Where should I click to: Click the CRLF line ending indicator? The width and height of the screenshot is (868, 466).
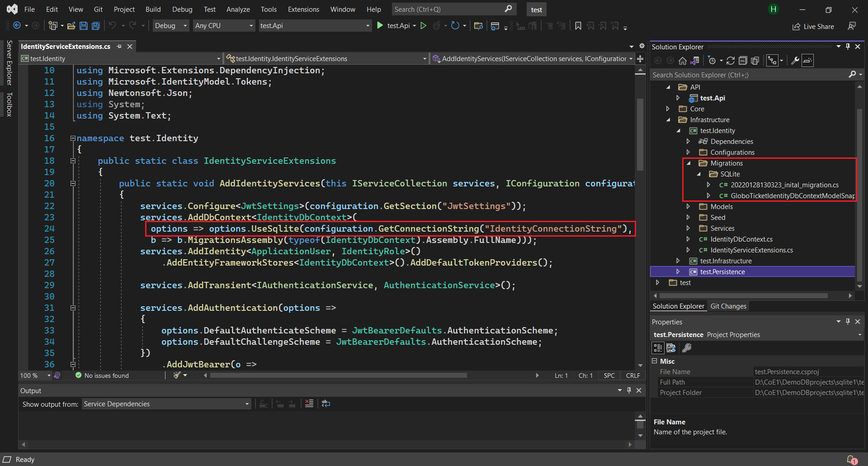633,376
